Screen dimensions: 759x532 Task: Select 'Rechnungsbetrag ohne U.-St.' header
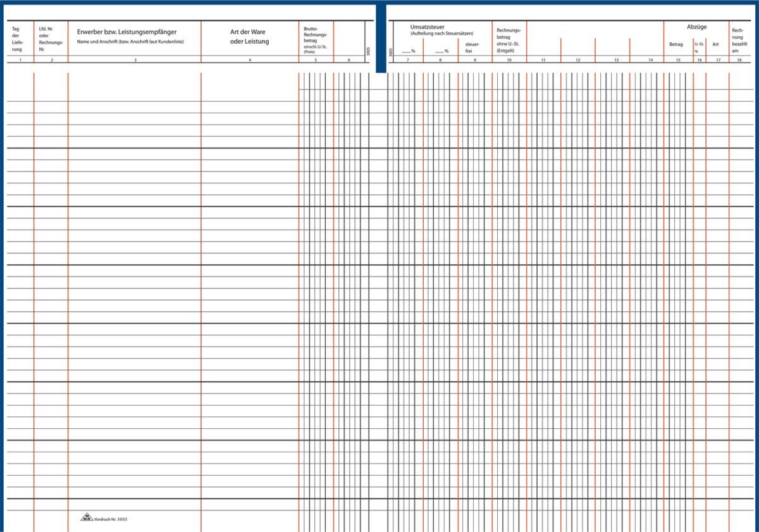point(508,40)
